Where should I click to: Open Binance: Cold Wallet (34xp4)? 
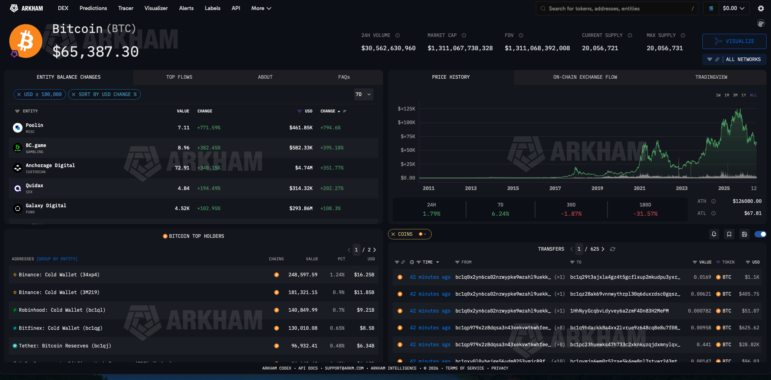pos(59,274)
